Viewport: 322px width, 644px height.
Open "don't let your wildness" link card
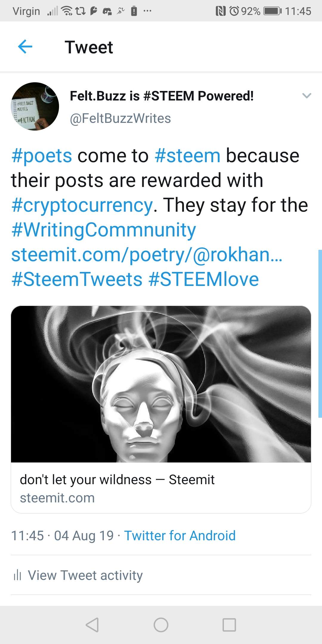coord(117,488)
